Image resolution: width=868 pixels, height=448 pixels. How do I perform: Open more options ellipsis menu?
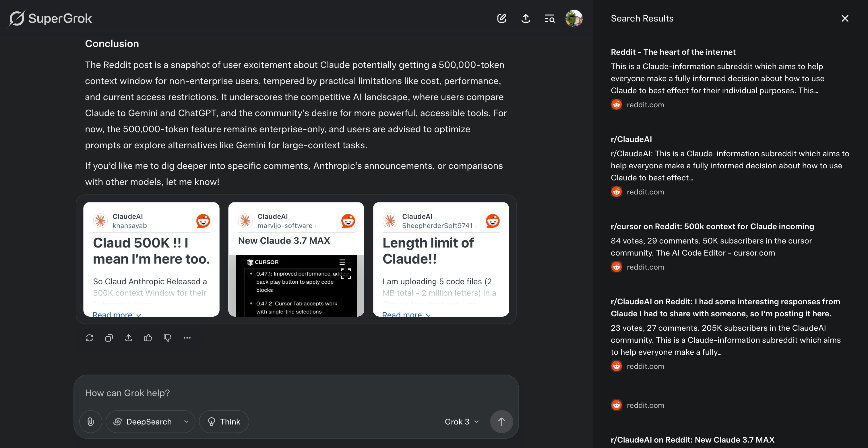click(187, 338)
